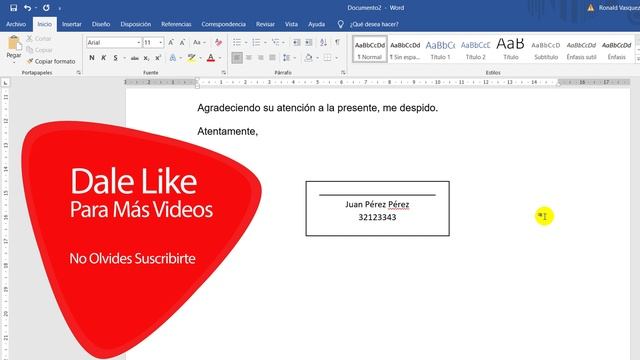This screenshot has width=640, height=360.
Task: Toggle italic (K) formatting
Action: pyautogui.click(x=104, y=58)
